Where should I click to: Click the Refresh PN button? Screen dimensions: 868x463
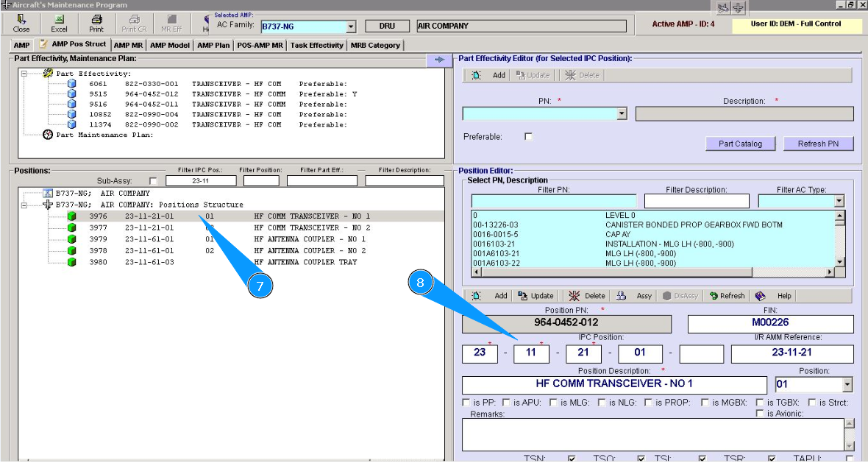(x=818, y=144)
